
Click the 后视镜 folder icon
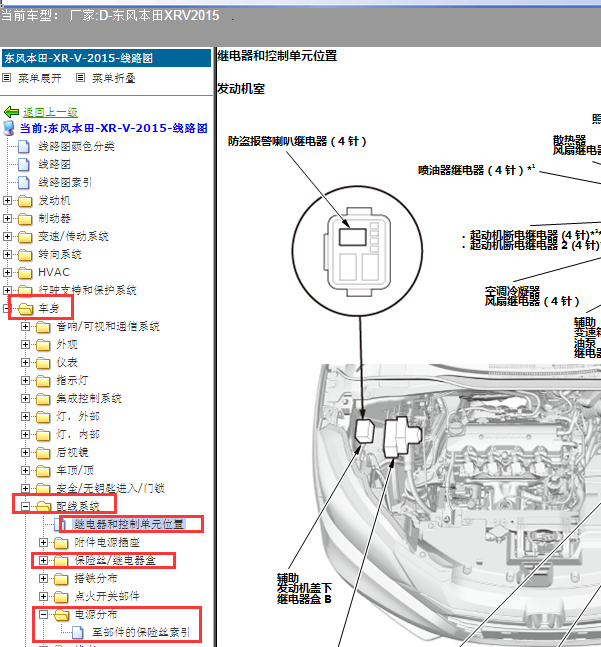coord(43,453)
